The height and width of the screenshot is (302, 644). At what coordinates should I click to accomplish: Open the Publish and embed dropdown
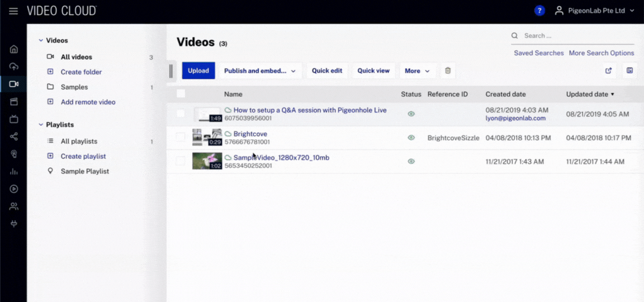260,70
